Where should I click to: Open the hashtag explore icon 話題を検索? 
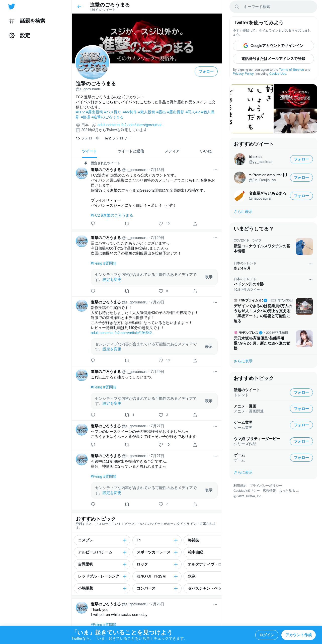click(x=12, y=21)
